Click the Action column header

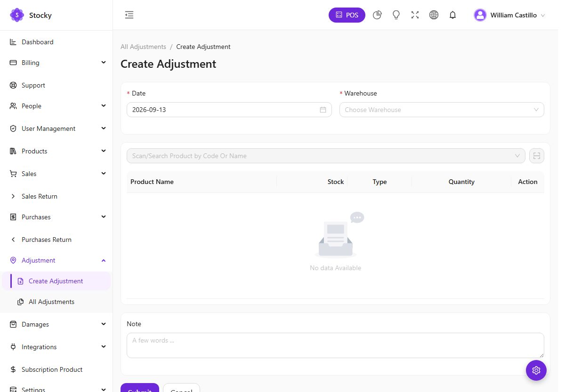[528, 182]
